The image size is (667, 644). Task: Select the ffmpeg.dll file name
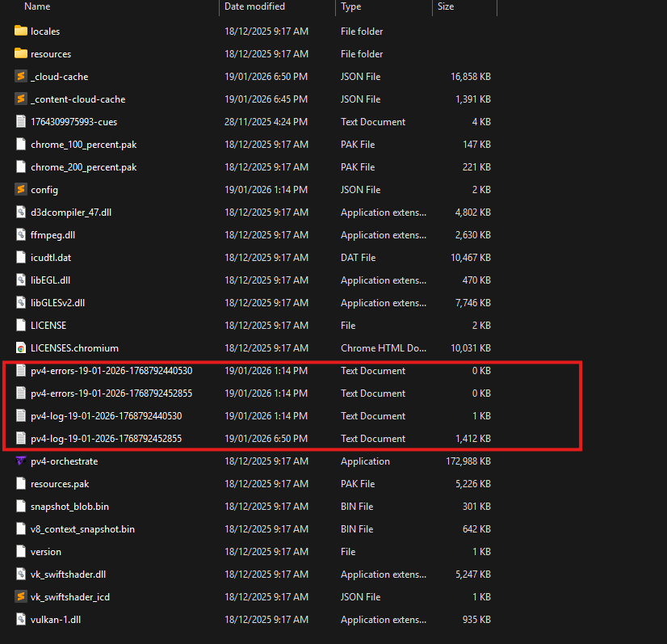click(x=52, y=235)
